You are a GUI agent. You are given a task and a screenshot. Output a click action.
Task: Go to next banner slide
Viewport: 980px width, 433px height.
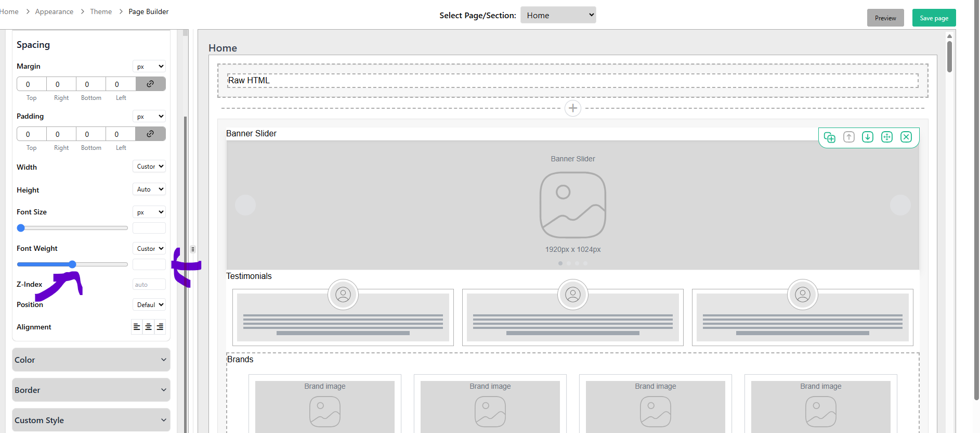point(900,205)
